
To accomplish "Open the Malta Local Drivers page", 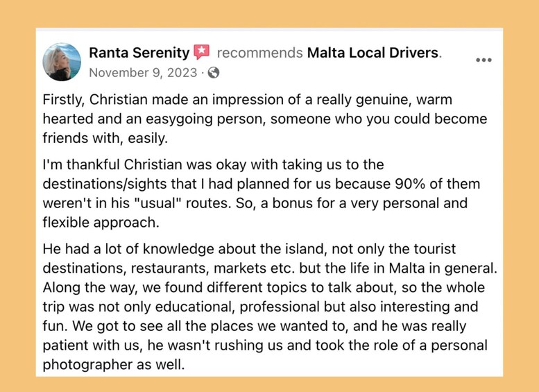I will 373,53.
